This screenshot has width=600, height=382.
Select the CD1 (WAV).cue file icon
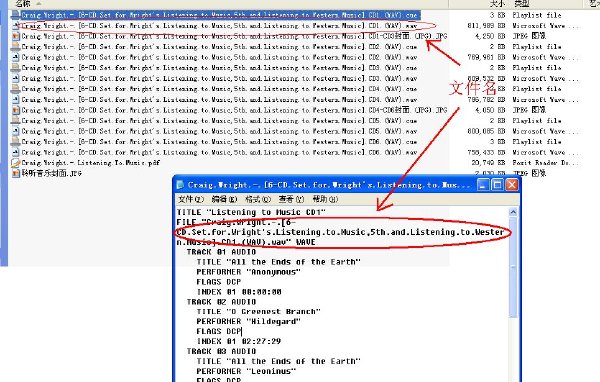[15, 15]
